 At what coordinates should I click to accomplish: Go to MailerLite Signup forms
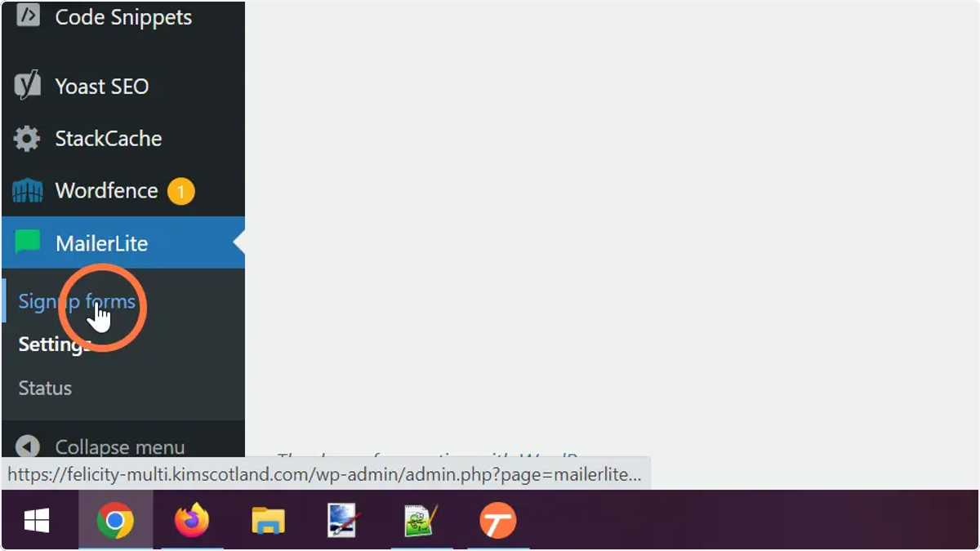pyautogui.click(x=77, y=302)
